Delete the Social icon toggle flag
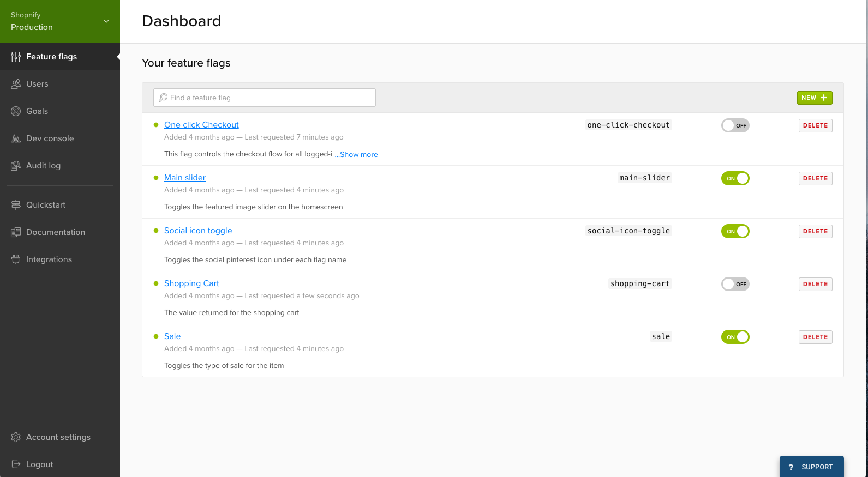 pos(815,231)
